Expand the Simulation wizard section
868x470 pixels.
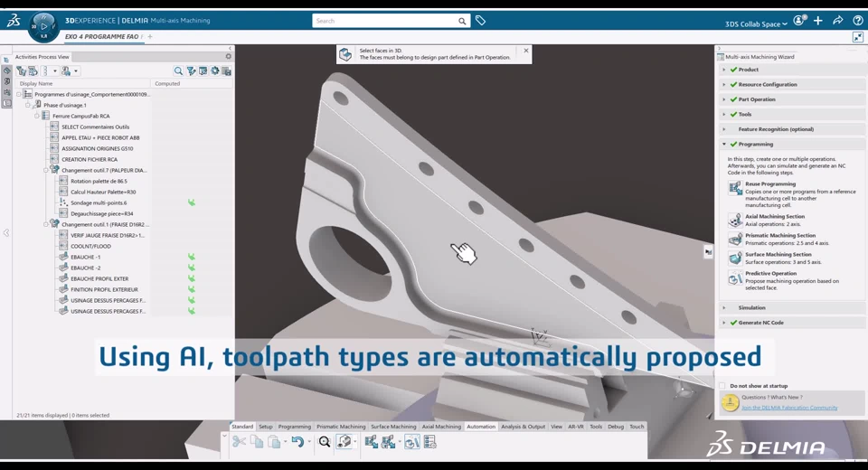(x=723, y=308)
